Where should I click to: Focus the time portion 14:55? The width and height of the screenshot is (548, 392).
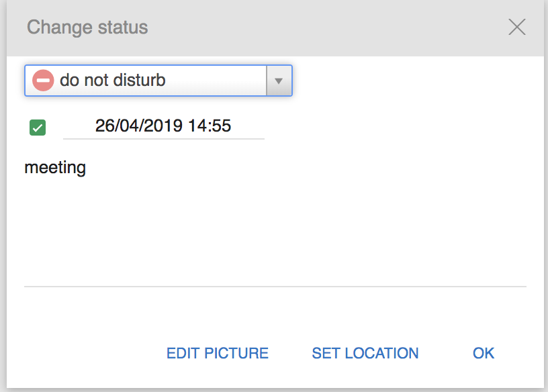tap(210, 126)
